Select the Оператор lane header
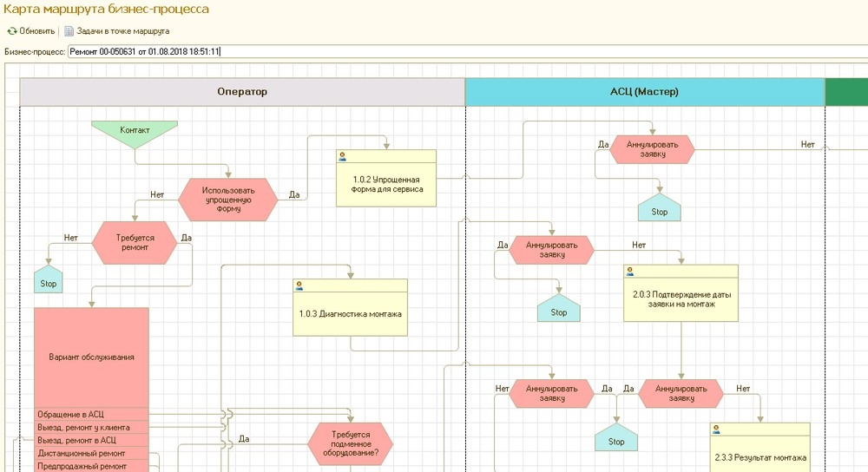868x472 pixels. pos(242,92)
